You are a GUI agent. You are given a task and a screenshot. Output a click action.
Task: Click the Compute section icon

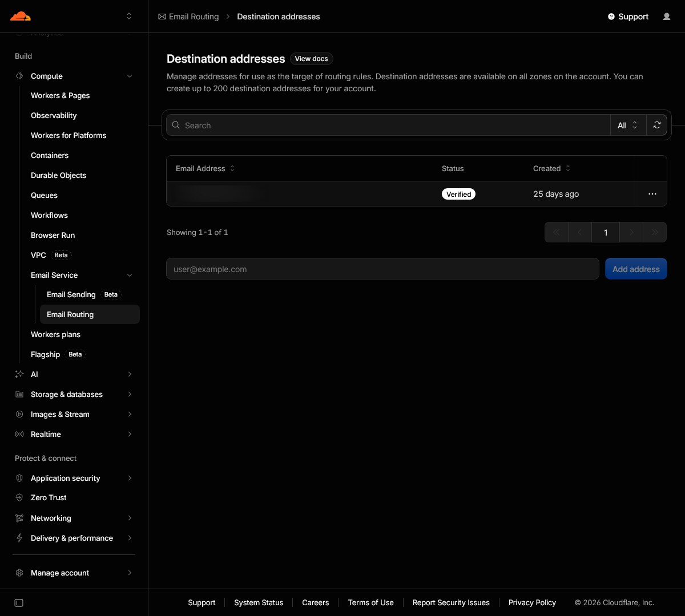click(19, 76)
